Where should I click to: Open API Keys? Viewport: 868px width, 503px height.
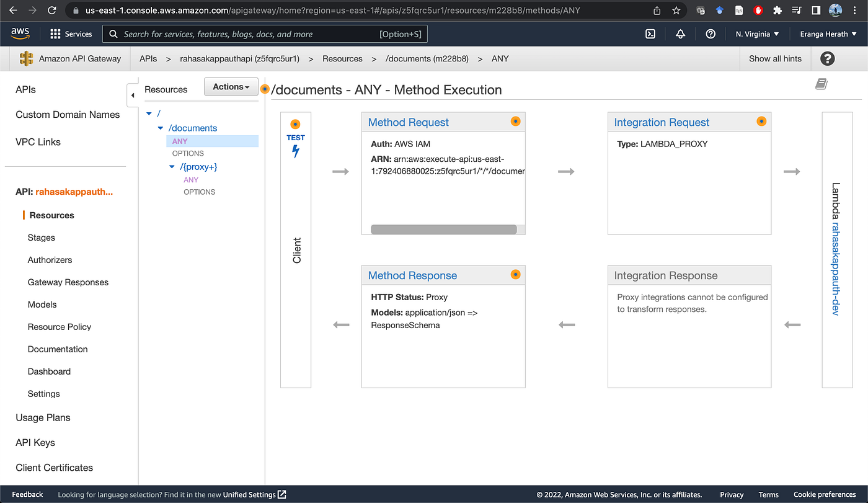(35, 443)
